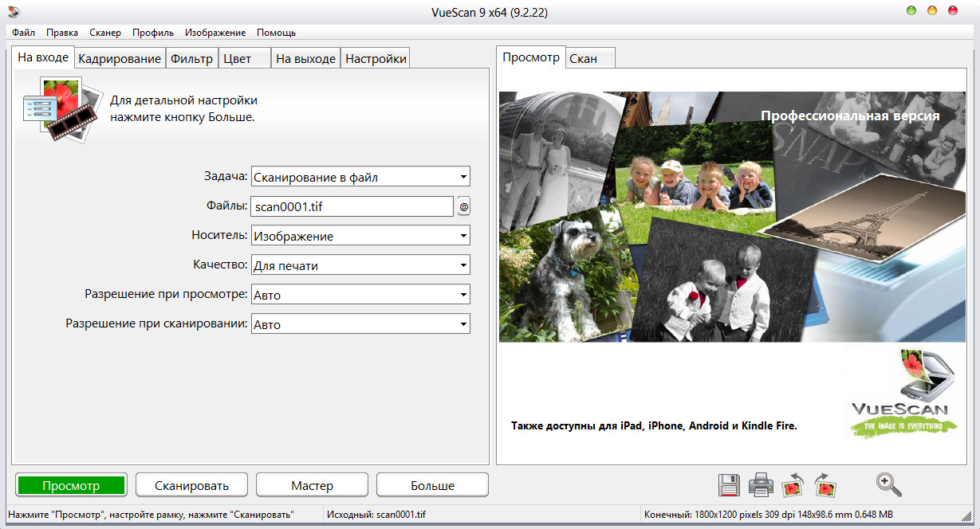Rotate image right using toolbar icon

click(x=825, y=484)
